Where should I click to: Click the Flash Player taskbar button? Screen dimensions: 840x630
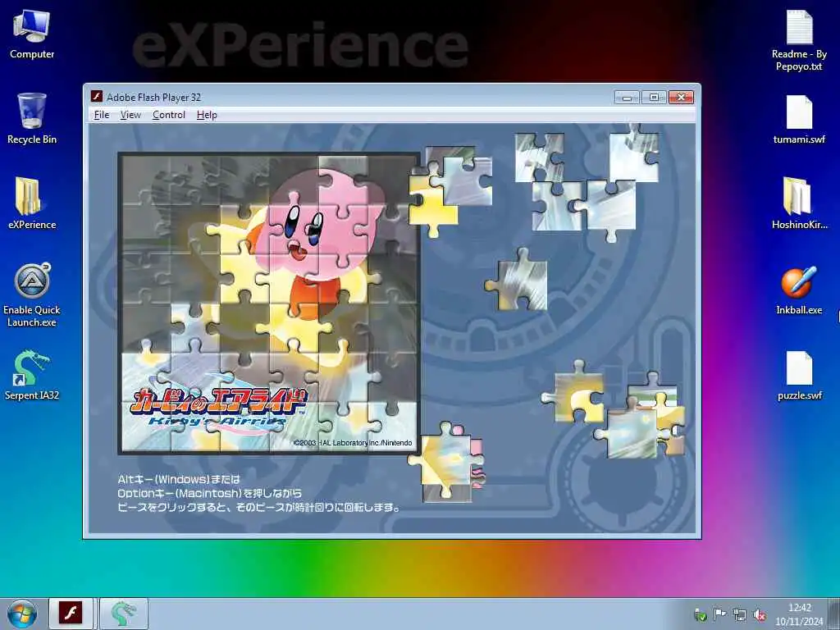pos(71,614)
